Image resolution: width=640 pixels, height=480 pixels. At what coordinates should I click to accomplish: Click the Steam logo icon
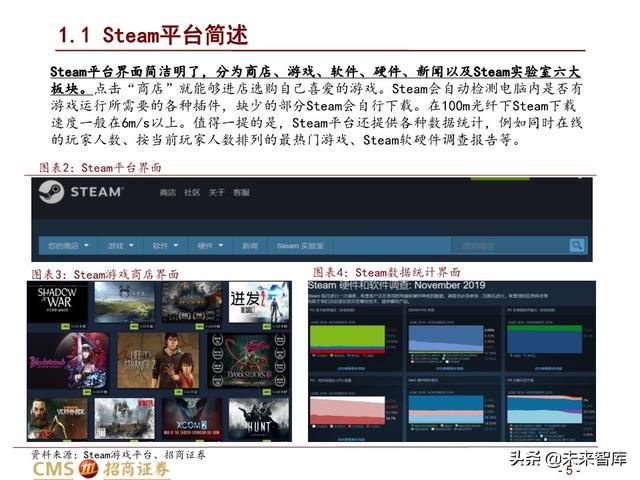[51, 192]
